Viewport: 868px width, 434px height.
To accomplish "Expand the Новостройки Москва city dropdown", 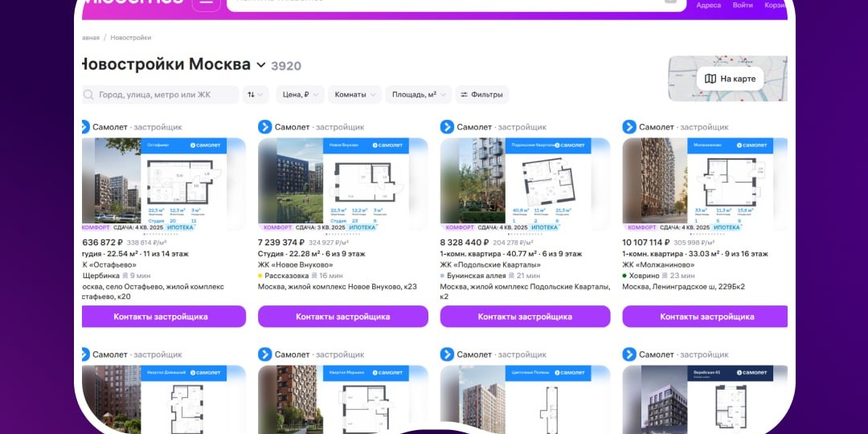I will click(x=260, y=65).
